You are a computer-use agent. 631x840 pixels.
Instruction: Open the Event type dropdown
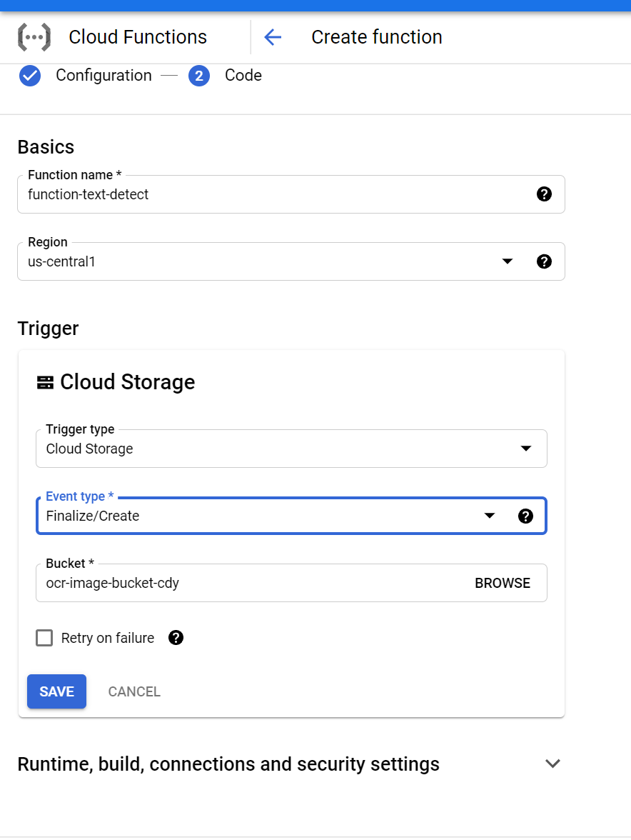(x=489, y=516)
